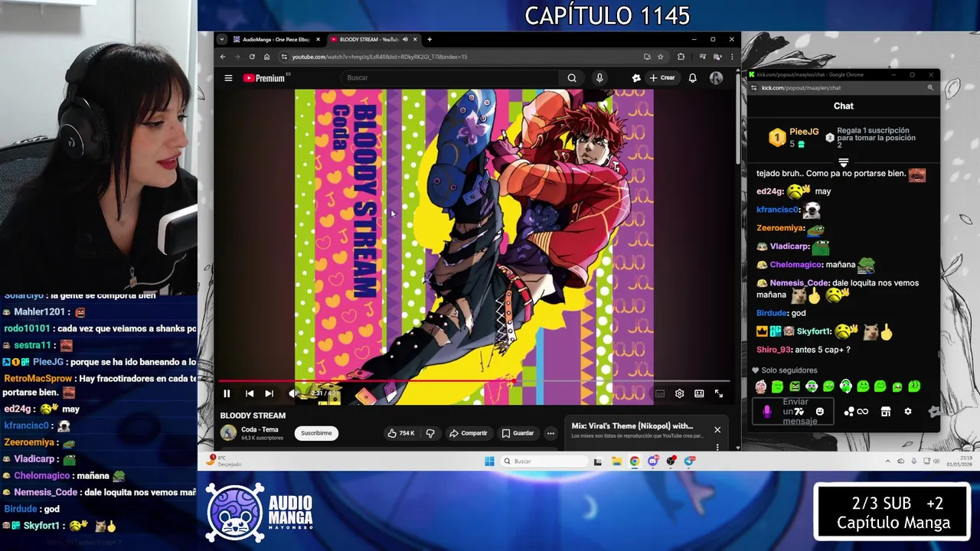Click 'Regala 1 suscripción' gift text
The image size is (980, 551).
pos(876,138)
